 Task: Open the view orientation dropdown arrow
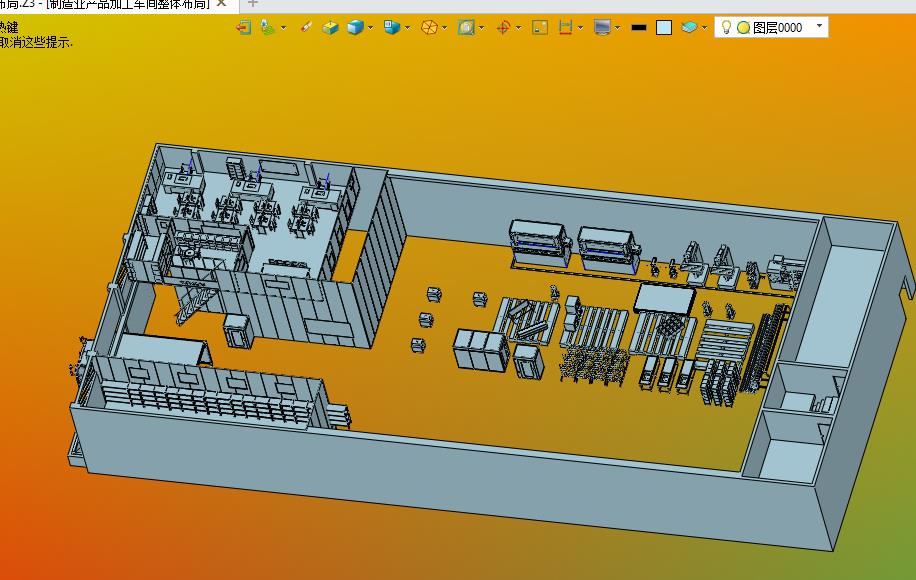[x=407, y=28]
